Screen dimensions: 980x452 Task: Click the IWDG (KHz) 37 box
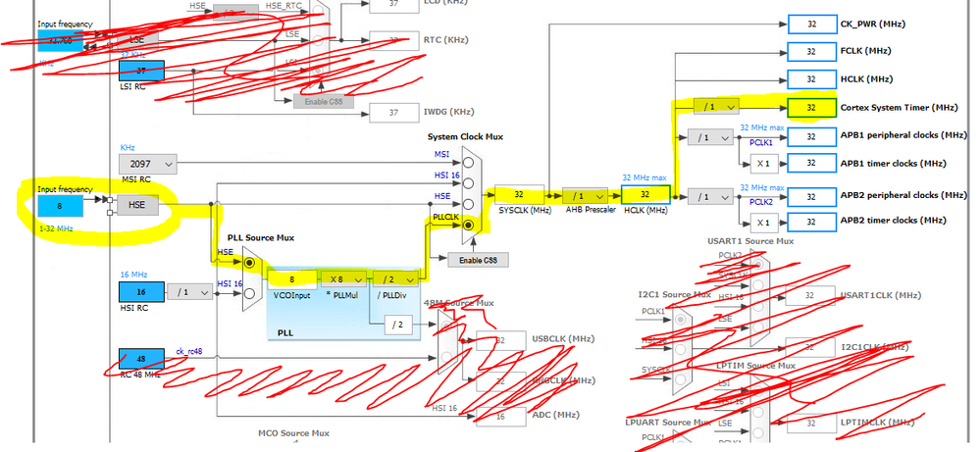[393, 113]
